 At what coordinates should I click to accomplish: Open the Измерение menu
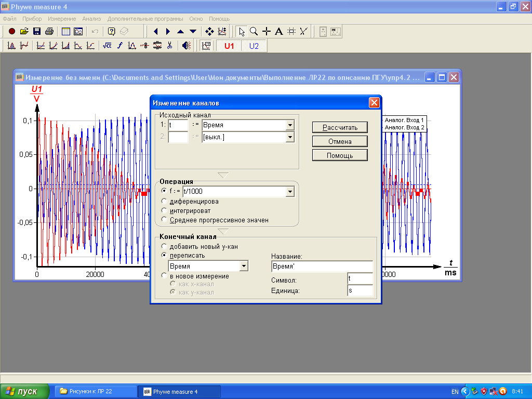click(x=62, y=19)
